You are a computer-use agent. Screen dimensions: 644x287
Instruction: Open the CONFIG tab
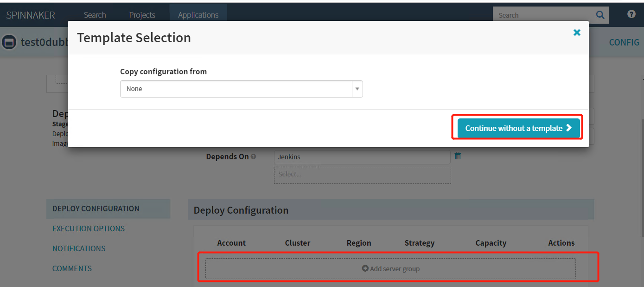click(624, 42)
